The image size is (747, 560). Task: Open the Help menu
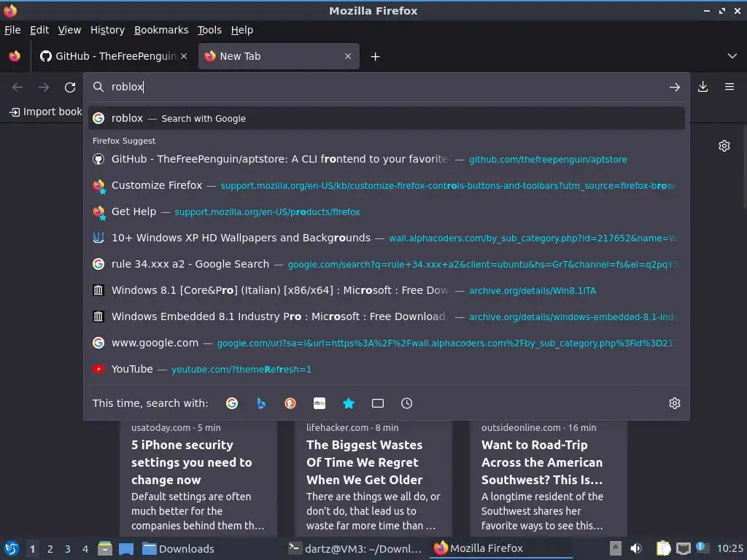click(x=242, y=30)
